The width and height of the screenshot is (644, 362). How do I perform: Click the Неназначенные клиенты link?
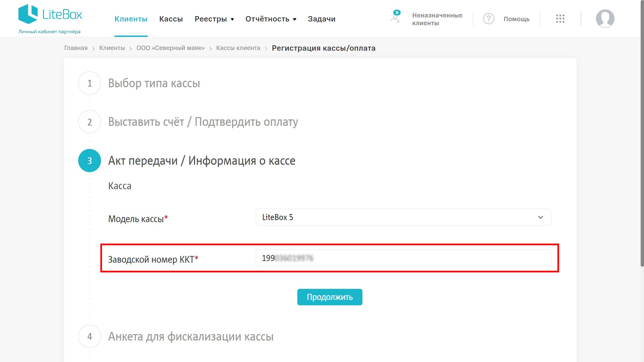coord(437,19)
